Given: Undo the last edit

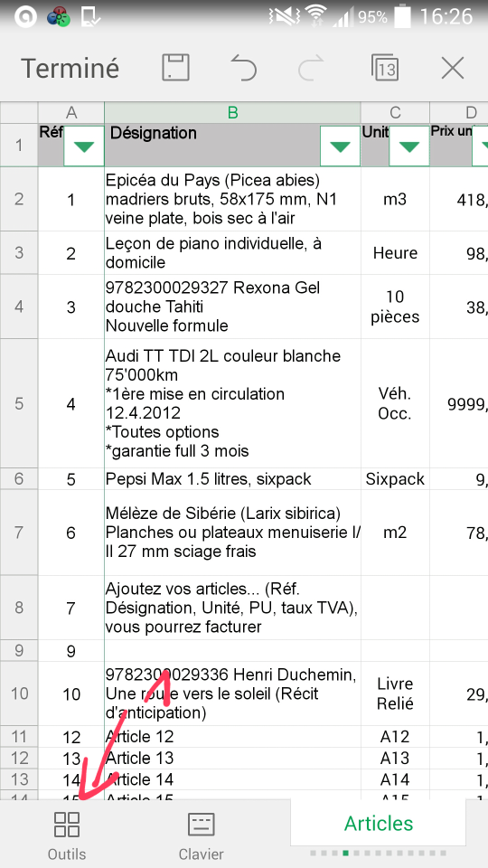Looking at the screenshot, I should (243, 69).
